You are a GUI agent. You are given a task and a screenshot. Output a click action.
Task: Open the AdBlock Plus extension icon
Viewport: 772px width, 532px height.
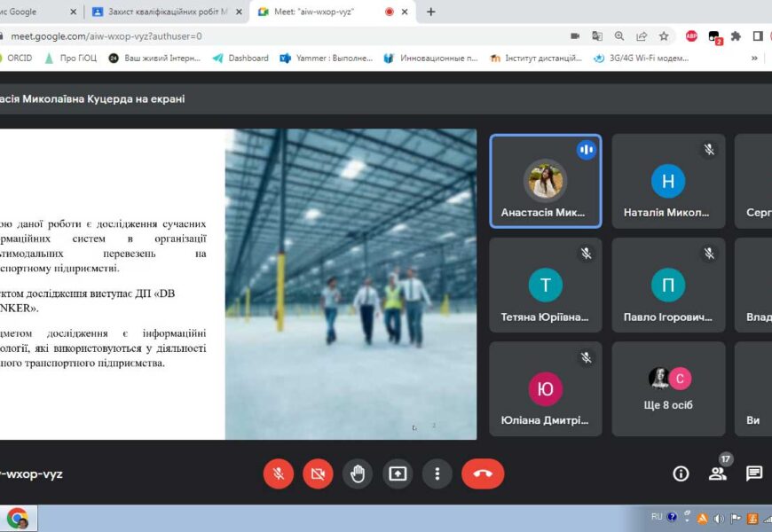point(691,36)
